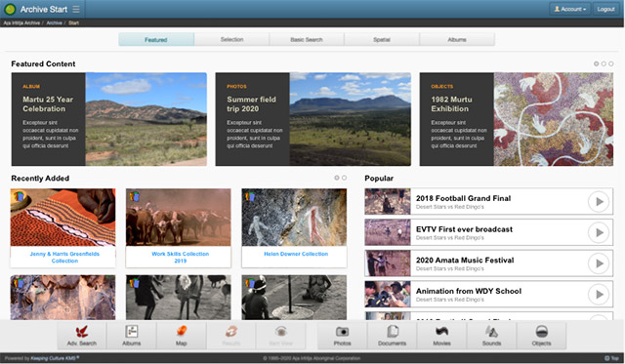Open 1982 Murtu Exhibition featured card

517,119
